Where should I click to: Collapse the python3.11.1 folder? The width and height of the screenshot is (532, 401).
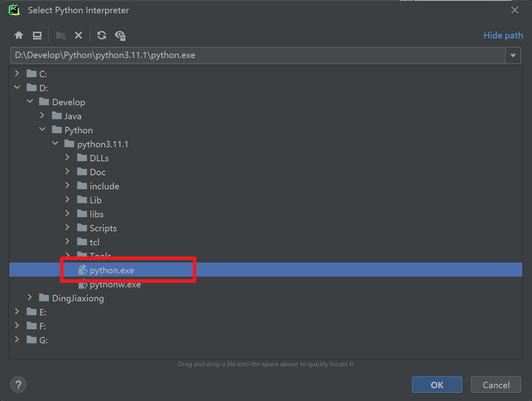[55, 143]
